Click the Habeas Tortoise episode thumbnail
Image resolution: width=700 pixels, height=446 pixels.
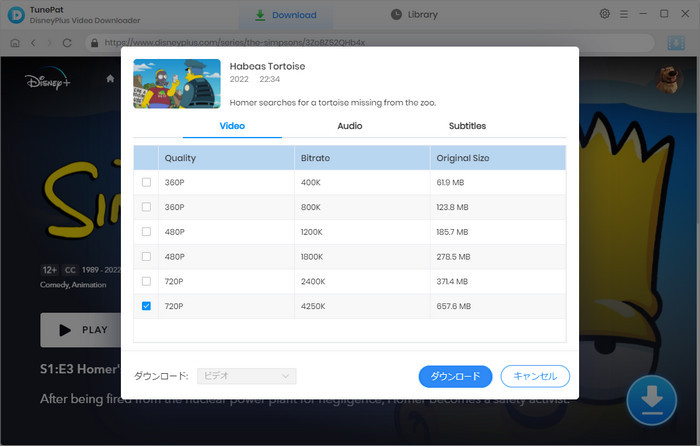coord(177,84)
